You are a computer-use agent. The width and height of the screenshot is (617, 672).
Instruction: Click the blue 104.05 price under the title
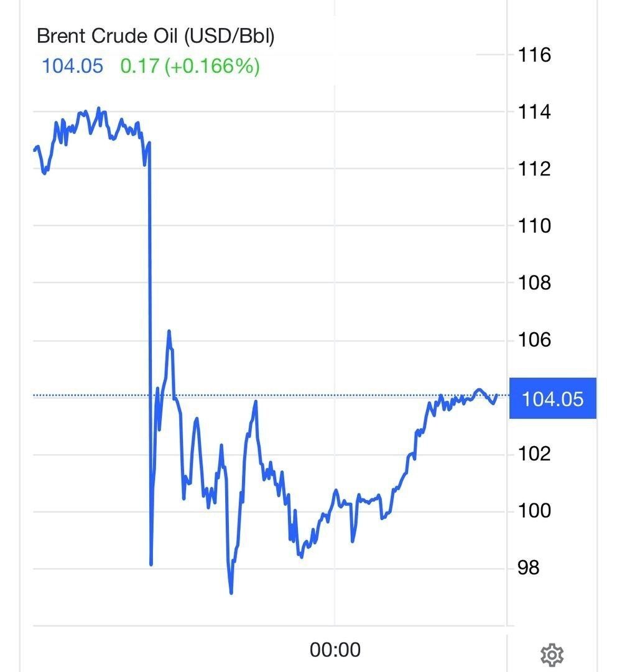pyautogui.click(x=72, y=65)
